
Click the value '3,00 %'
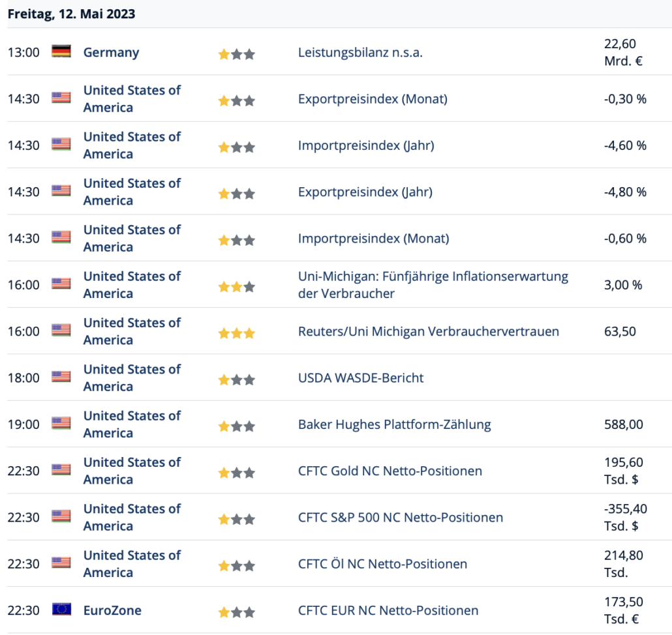coord(623,285)
